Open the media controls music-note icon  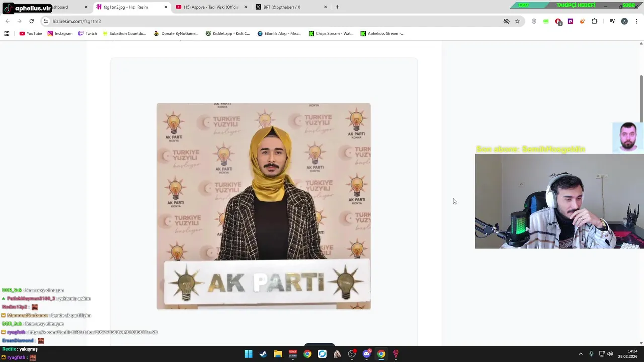612,21
